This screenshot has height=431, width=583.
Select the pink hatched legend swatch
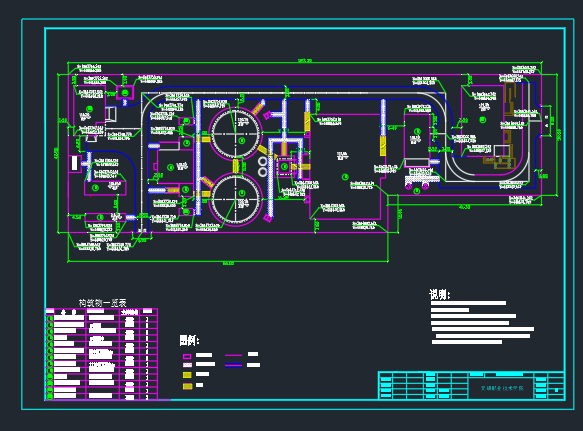pos(187,365)
